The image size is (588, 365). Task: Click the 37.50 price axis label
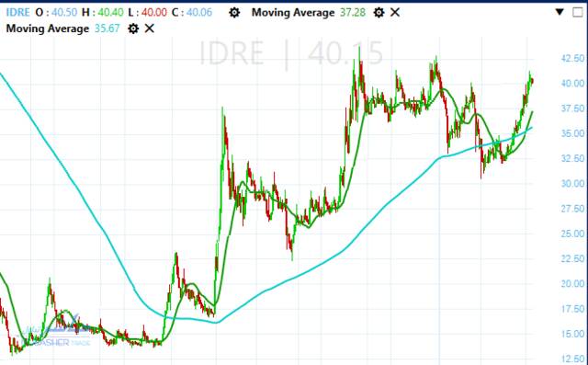[x=572, y=108]
